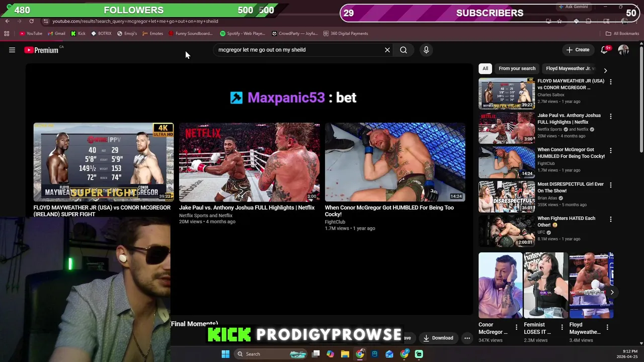The image size is (644, 362).
Task: Open the Feminist LOSES IT short thumbnail
Action: [546, 286]
